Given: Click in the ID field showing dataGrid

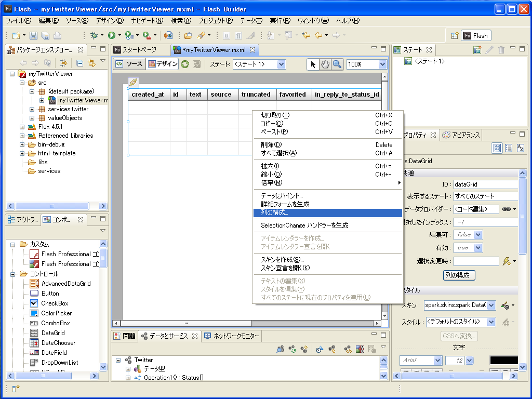Looking at the screenshot, I should click(486, 184).
